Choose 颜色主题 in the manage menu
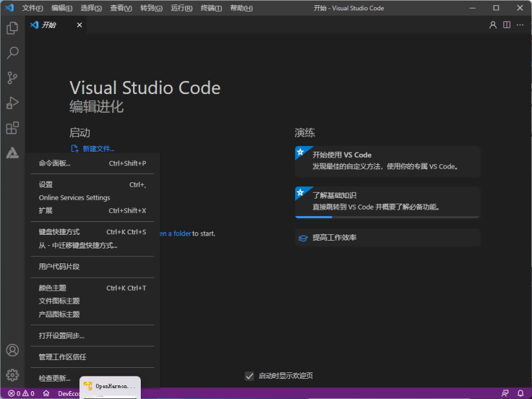Viewport: 532px width, 399px height. coord(53,288)
